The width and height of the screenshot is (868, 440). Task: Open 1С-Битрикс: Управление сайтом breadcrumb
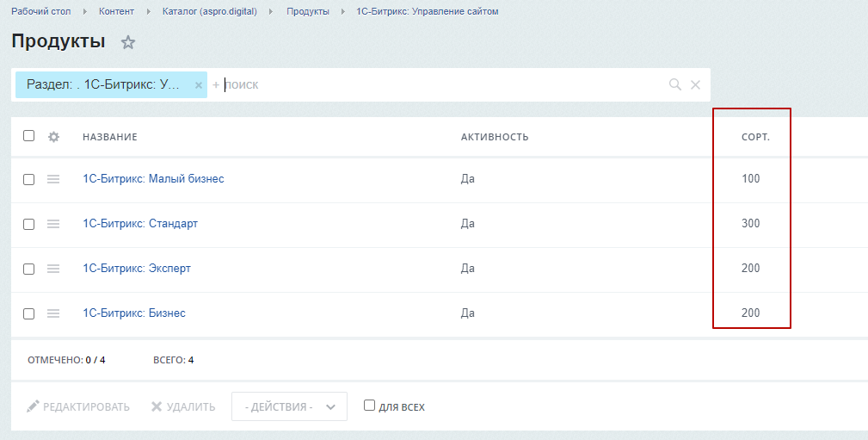[428, 11]
